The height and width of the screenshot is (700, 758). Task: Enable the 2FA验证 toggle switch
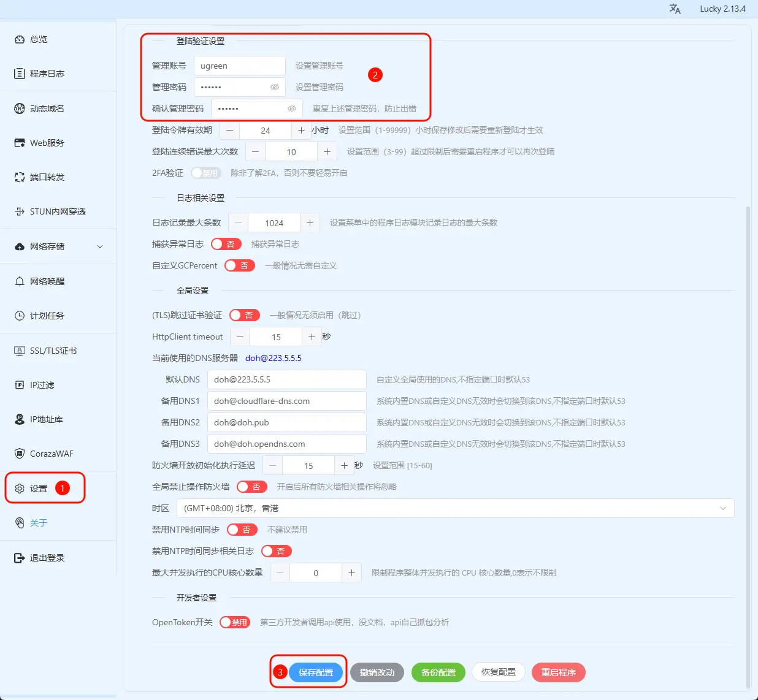205,173
